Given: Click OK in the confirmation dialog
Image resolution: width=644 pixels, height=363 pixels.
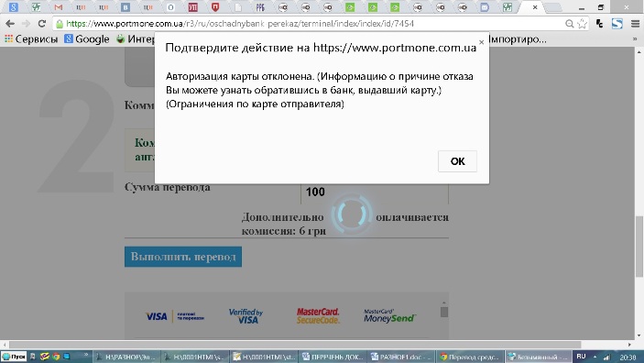Looking at the screenshot, I should (457, 161).
